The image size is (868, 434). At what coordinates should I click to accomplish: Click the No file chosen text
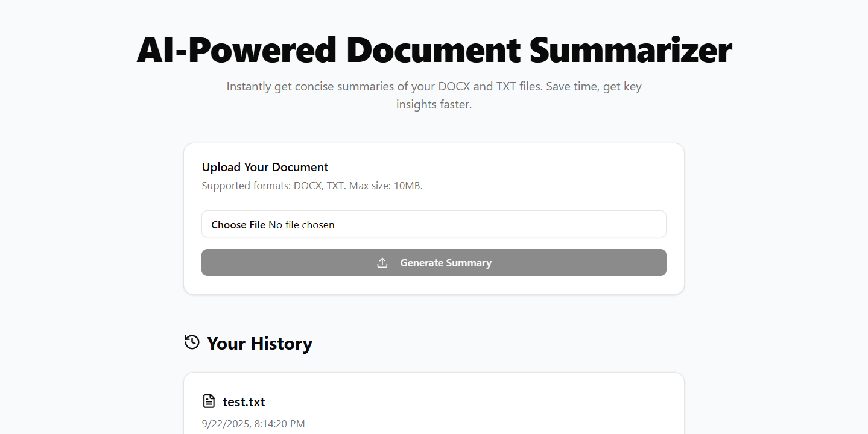[x=302, y=224]
